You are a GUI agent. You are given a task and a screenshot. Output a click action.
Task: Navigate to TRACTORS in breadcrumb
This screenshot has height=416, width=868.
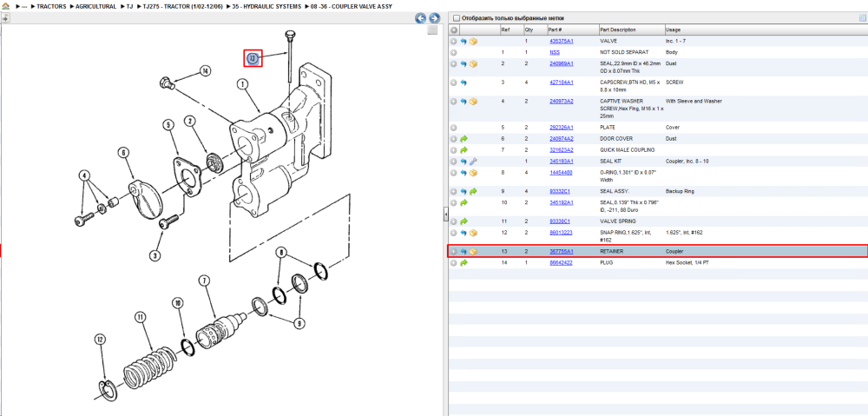point(51,7)
